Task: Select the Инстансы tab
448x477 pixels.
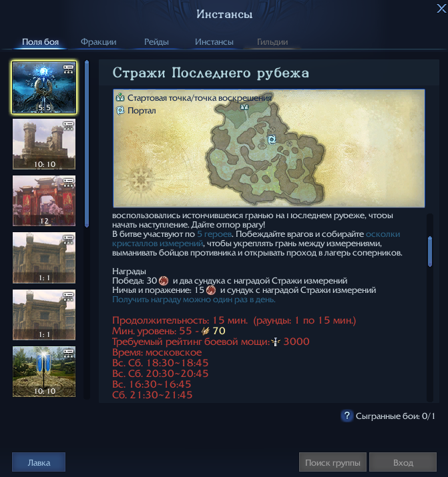Action: click(x=214, y=42)
